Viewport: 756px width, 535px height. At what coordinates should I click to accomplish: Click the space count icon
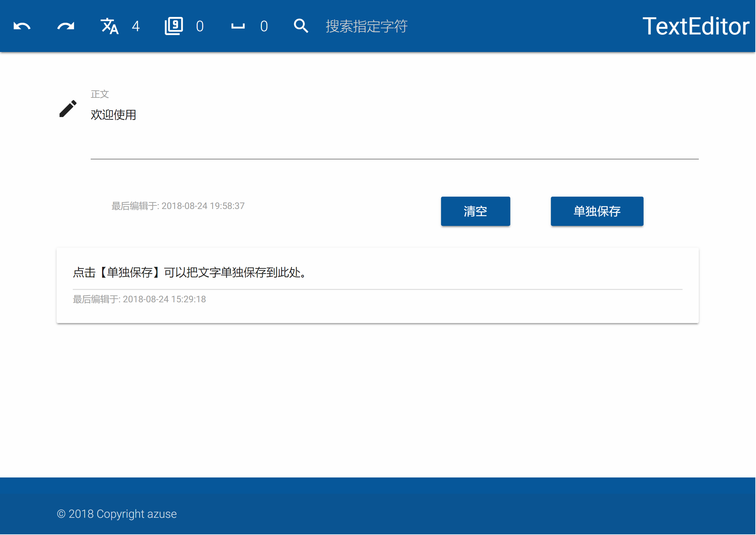(x=238, y=26)
